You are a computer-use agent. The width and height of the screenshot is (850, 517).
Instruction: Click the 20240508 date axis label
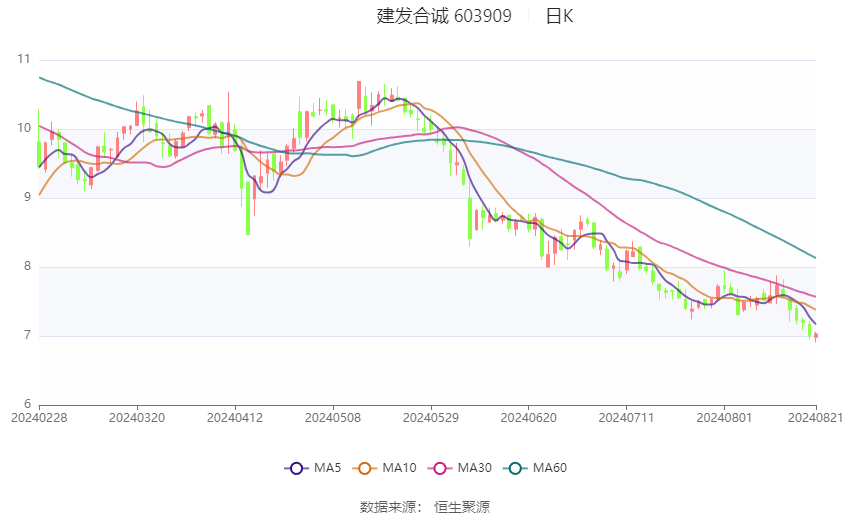click(x=333, y=418)
